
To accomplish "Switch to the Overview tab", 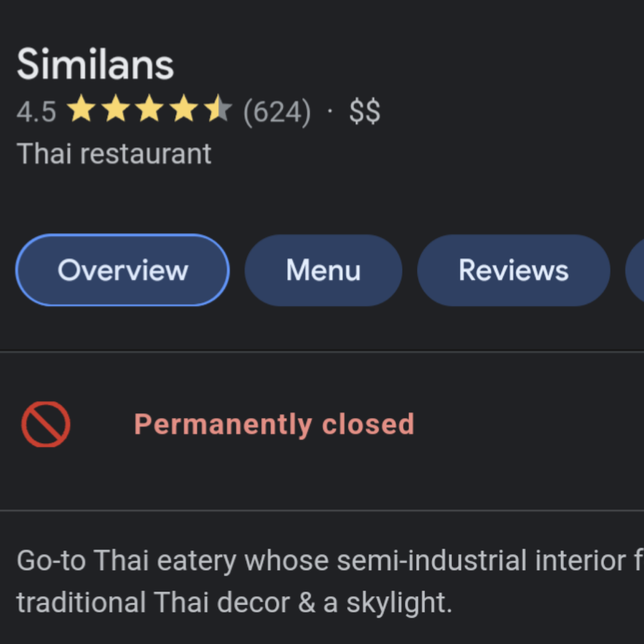I will click(x=123, y=270).
